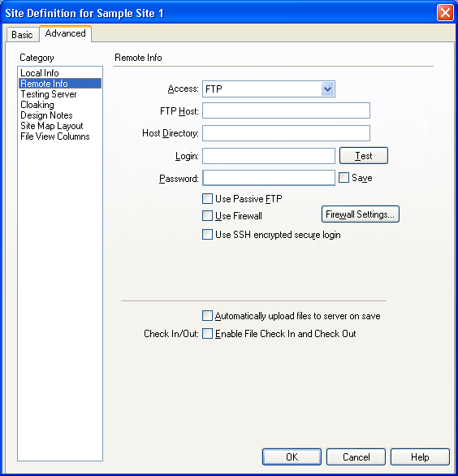
Task: Toggle Use Passive FTP checkbox
Action: [207, 199]
